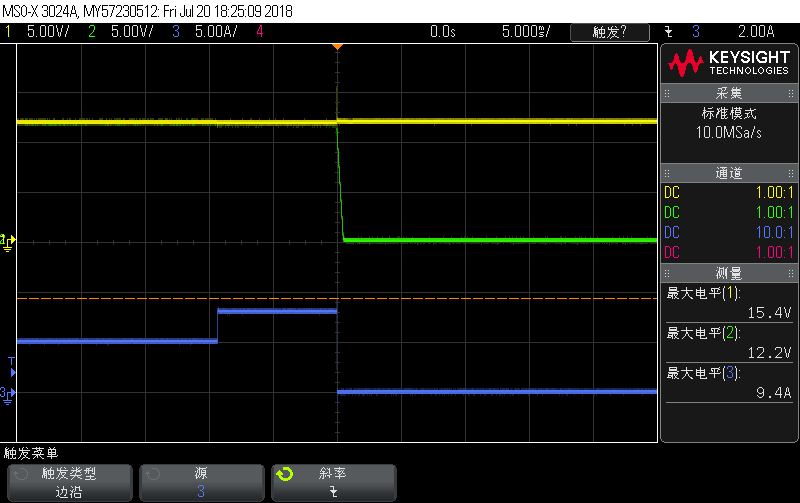Click the blue channel 3 current step trace

point(277,311)
